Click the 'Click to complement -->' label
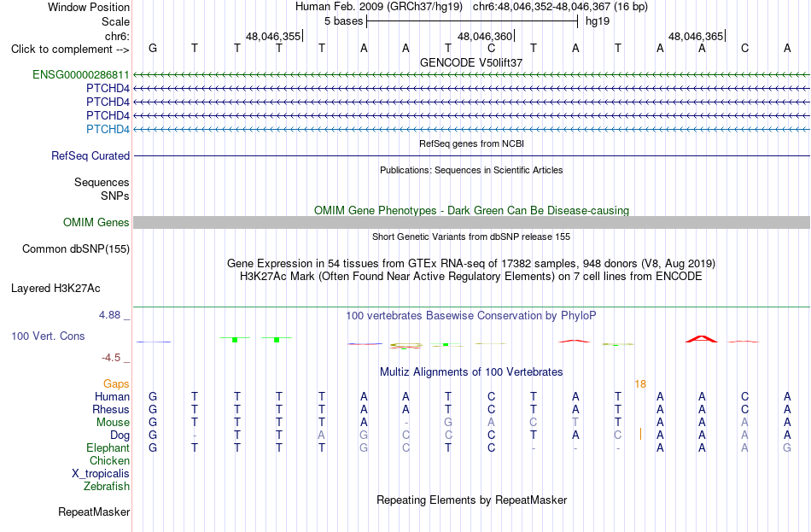This screenshot has width=811, height=532. [x=70, y=50]
